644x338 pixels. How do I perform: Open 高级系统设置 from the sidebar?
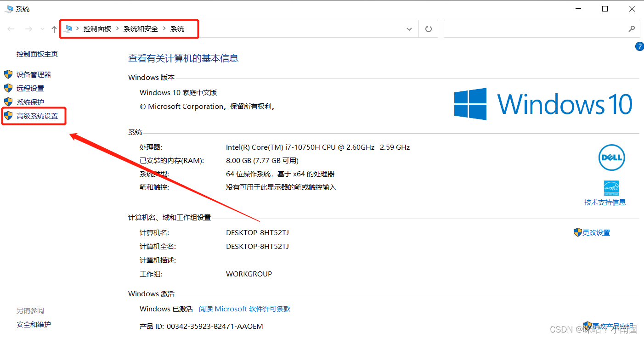(37, 116)
